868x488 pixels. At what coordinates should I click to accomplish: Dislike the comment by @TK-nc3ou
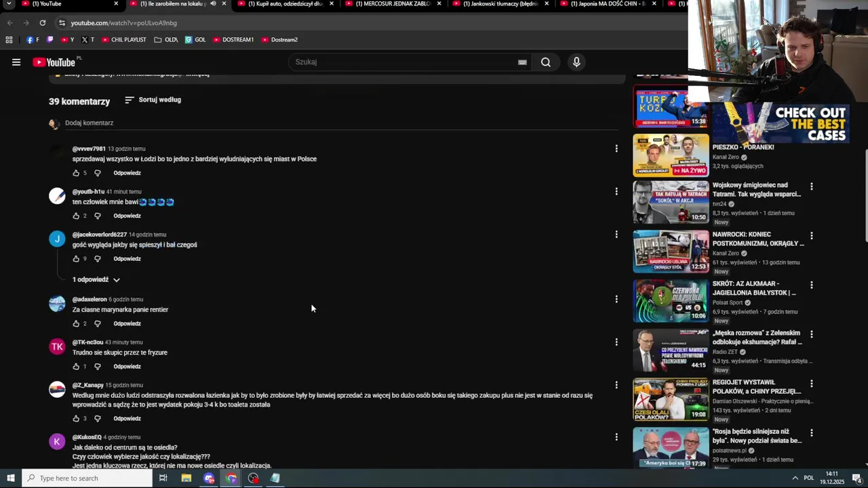pos(98,367)
